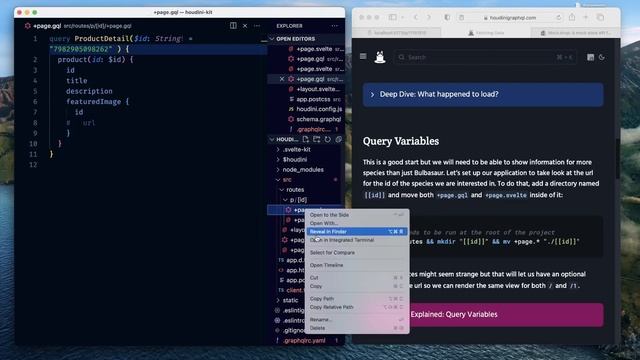Image resolution: width=640 pixels, height=360 pixels.
Task: Refresh the Explorer file tree
Action: click(x=327, y=139)
